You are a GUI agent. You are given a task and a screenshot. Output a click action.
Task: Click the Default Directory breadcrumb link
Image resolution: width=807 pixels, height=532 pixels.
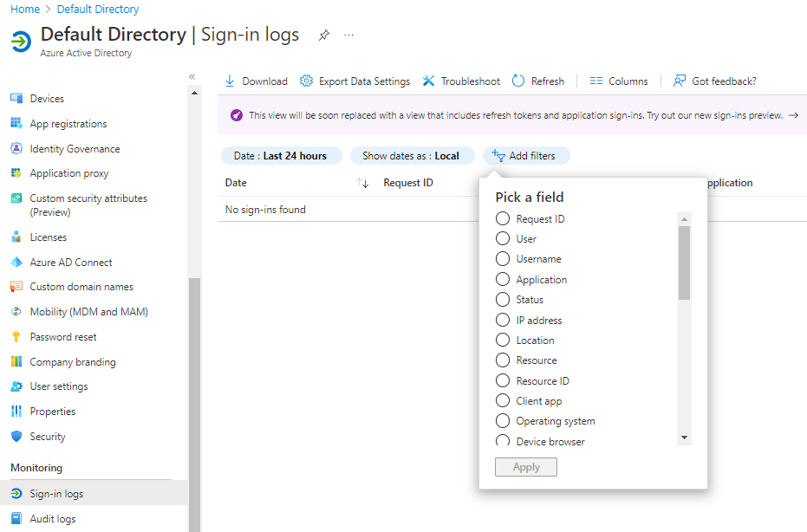(x=98, y=10)
